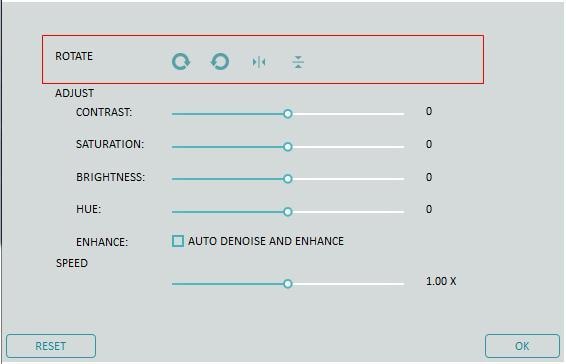Rotate the video counterclockwise
566x364 pixels.
pyautogui.click(x=220, y=62)
